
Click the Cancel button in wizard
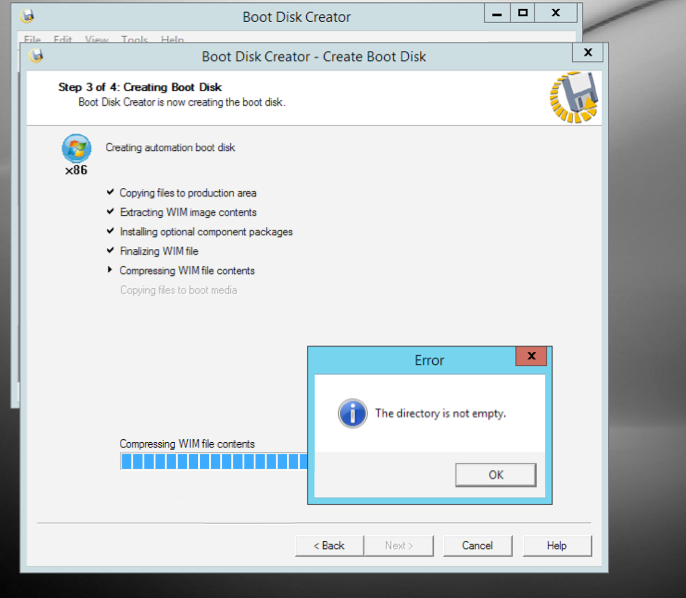coord(477,546)
